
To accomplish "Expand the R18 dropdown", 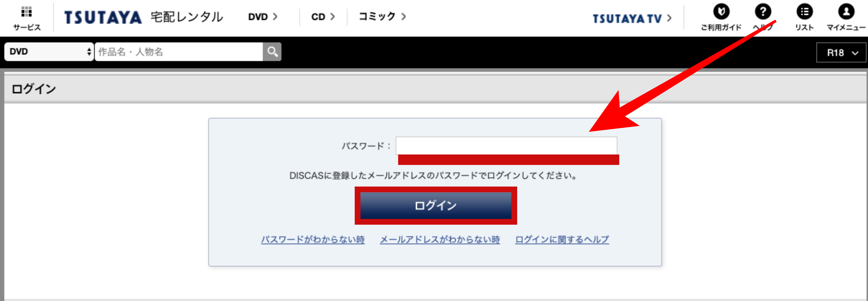I will [841, 53].
